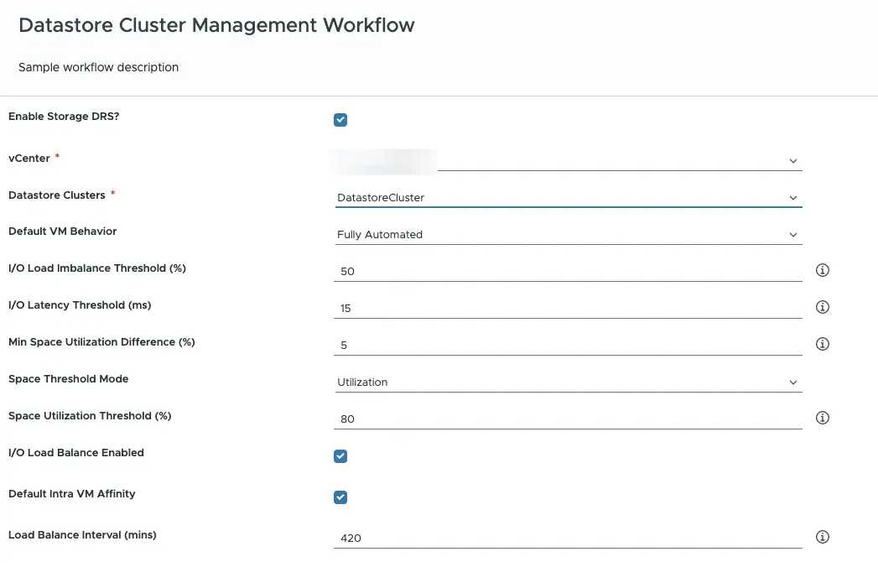Click the Load Balance Interval field showing 420
Screen dimensions: 878x588
pyautogui.click(x=568, y=539)
